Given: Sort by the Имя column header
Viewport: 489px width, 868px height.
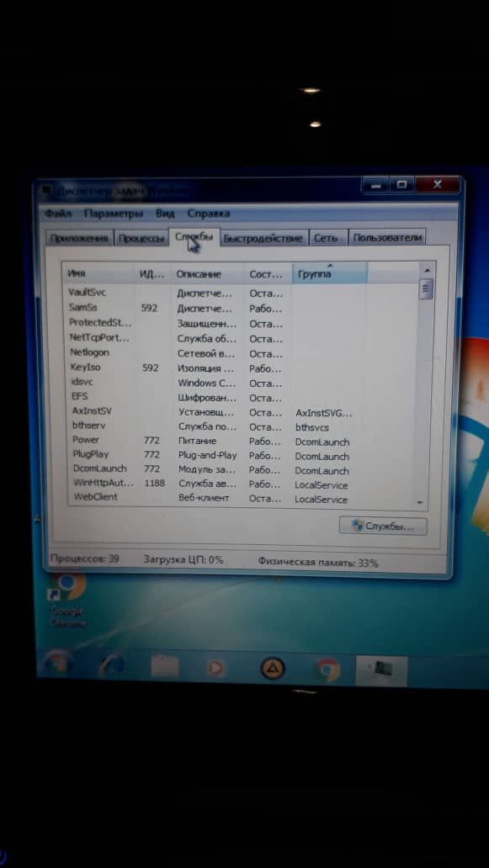Looking at the screenshot, I should point(98,273).
